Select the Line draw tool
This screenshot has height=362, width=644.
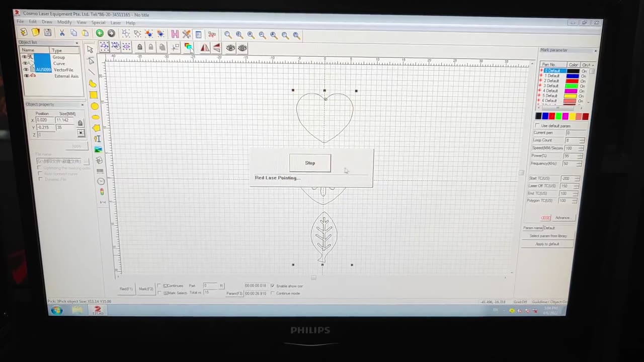click(92, 72)
